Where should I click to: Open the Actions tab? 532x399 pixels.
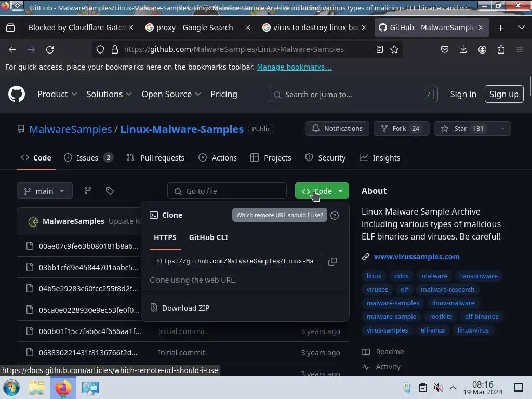pyautogui.click(x=218, y=158)
